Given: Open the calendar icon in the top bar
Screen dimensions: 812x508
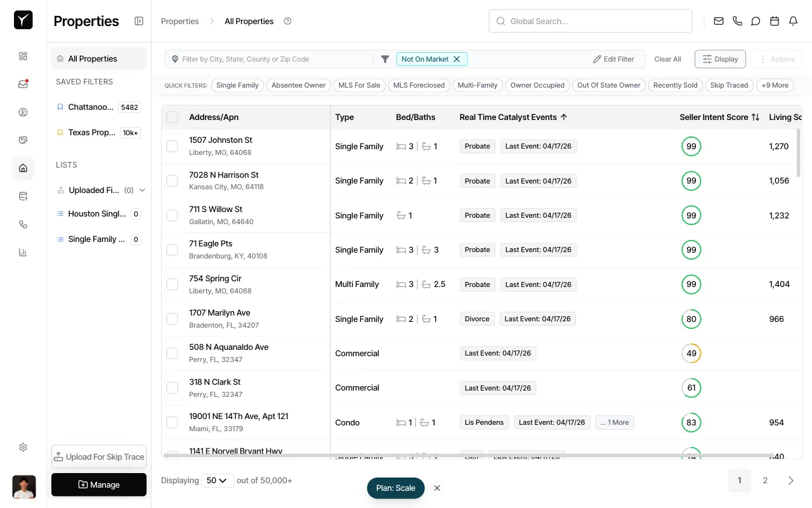Looking at the screenshot, I should tap(774, 20).
